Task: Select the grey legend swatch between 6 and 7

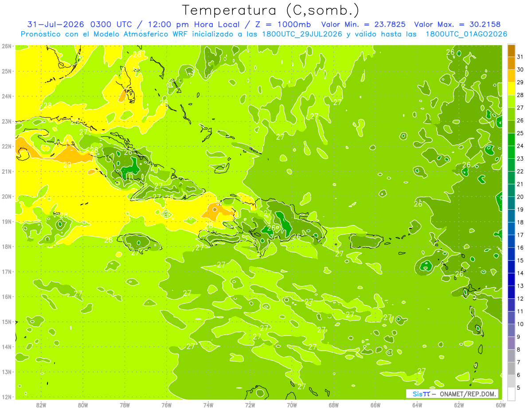Action: [x=511, y=368]
